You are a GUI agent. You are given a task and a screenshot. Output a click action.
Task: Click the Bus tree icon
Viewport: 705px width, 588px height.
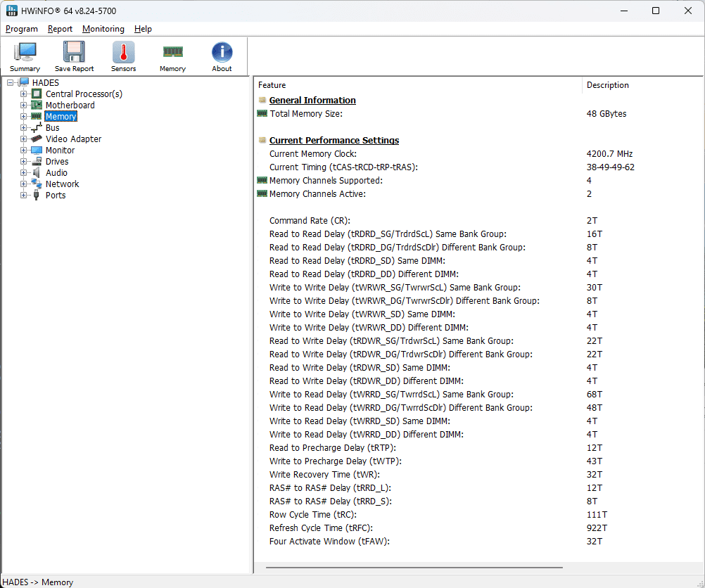[37, 128]
